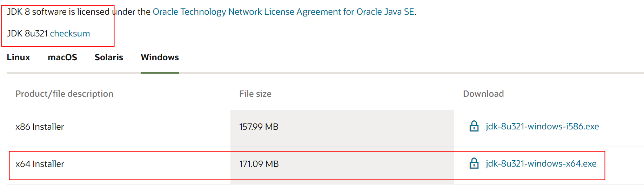This screenshot has height=195, width=644.
Task: Click the File size column header
Action: click(x=255, y=94)
